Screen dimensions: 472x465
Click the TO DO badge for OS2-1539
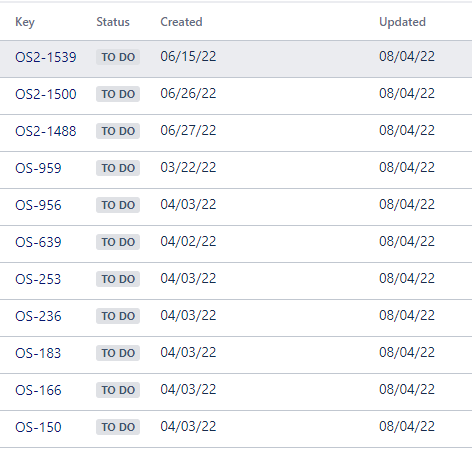(x=118, y=57)
